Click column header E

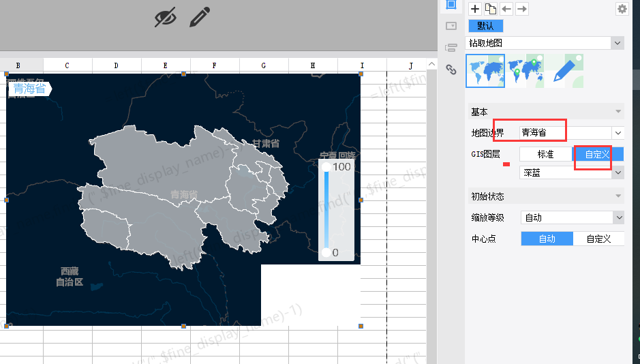(x=166, y=65)
